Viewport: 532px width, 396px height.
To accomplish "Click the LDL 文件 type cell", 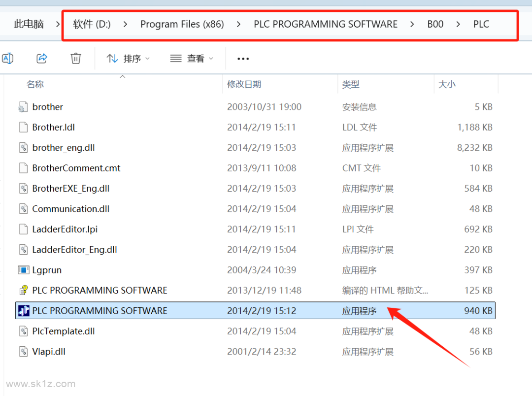I will pos(360,127).
